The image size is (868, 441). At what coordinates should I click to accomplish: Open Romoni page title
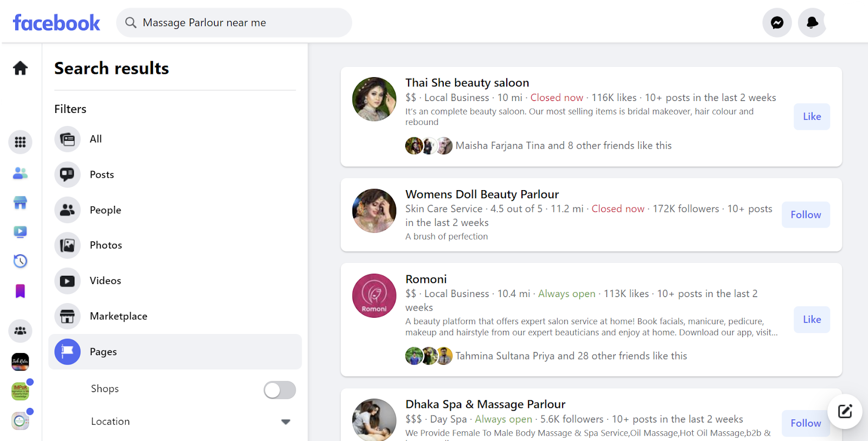pyautogui.click(x=426, y=279)
